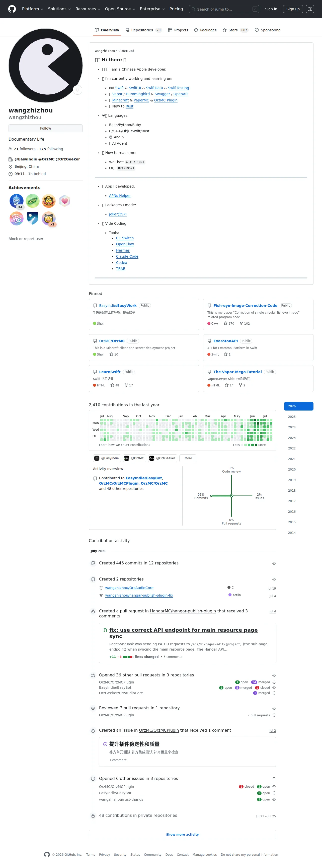This screenshot has width=322, height=868.
Task: Expand the Platform navigation menu
Action: 32,9
